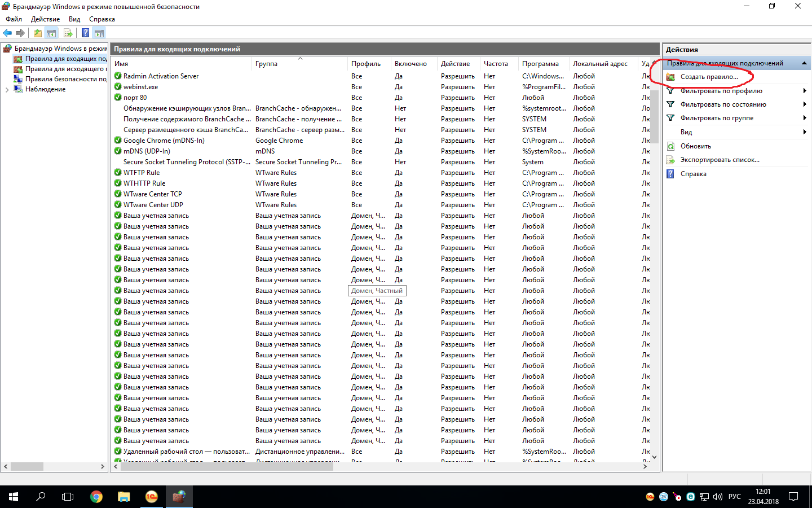Viewport: 812px width, 508px height.
Task: Click the Локальный адрес column header
Action: point(603,64)
